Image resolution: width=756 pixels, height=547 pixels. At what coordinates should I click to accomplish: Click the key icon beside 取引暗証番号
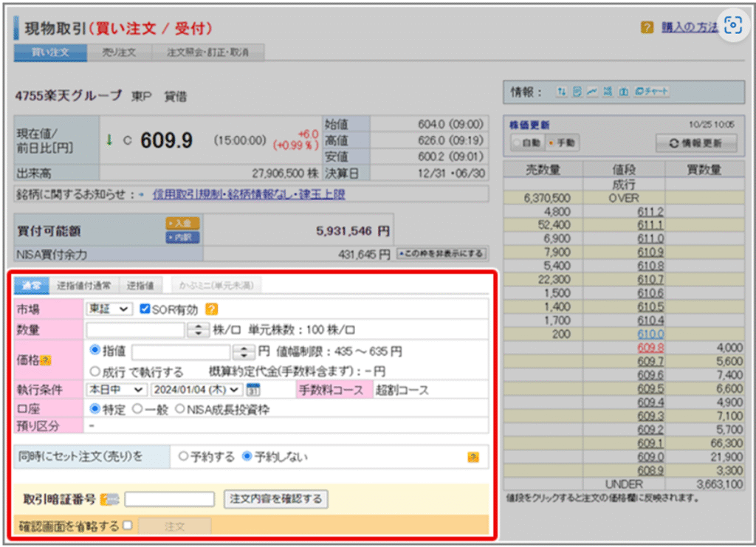pyautogui.click(x=110, y=500)
